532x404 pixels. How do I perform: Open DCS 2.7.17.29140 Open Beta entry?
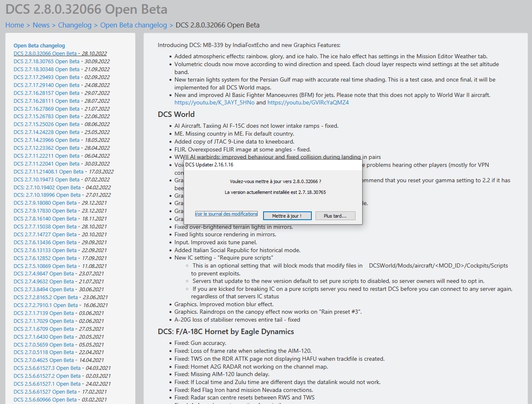46,85
